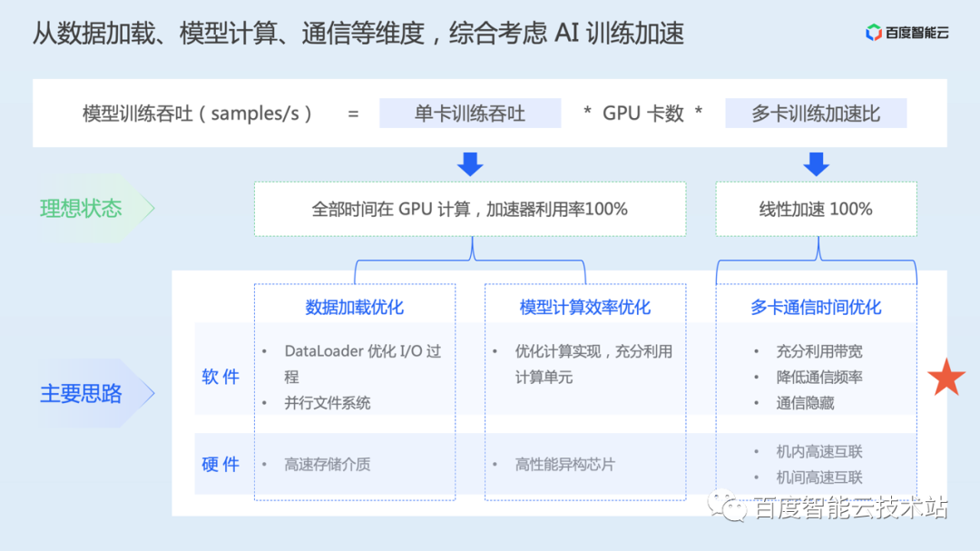This screenshot has width=980, height=551.
Task: Click the blue down arrow above 线性加速 100%
Action: coord(815,163)
